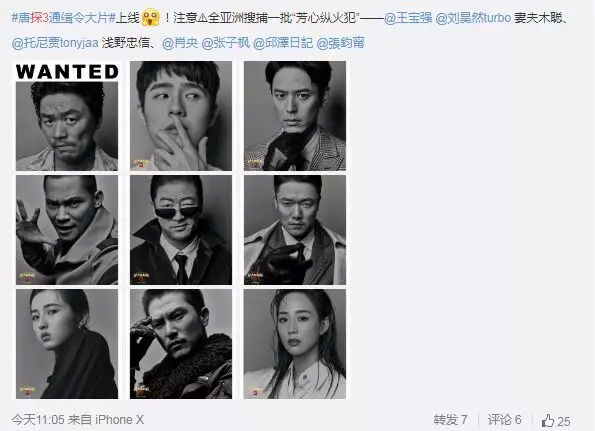Viewport: 595px width, 431px height.
Task: Click the 评论 6 comment button
Action: pyautogui.click(x=504, y=420)
